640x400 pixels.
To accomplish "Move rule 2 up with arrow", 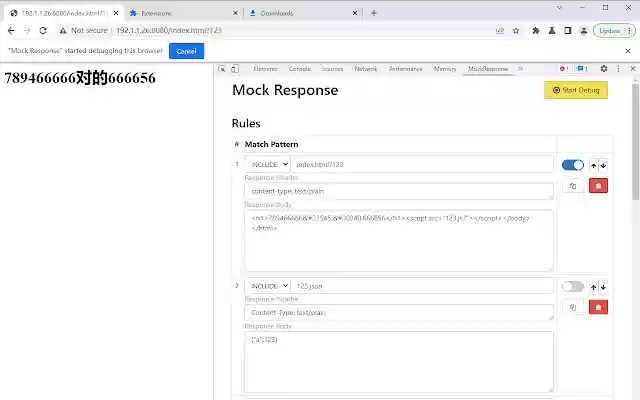I will pos(593,286).
